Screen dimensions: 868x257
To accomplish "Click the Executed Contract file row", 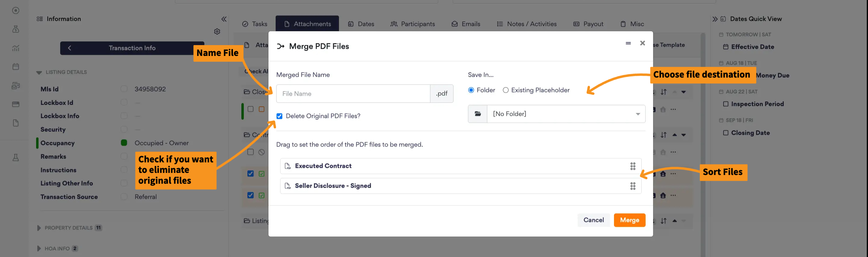I will pos(460,166).
